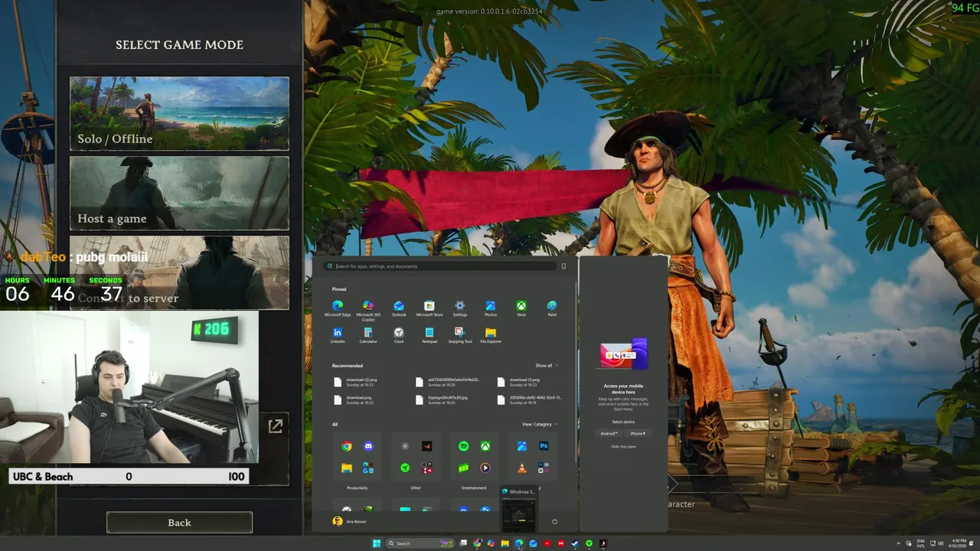Open recommended file download (1).png
This screenshot has width=980, height=551.
520,382
